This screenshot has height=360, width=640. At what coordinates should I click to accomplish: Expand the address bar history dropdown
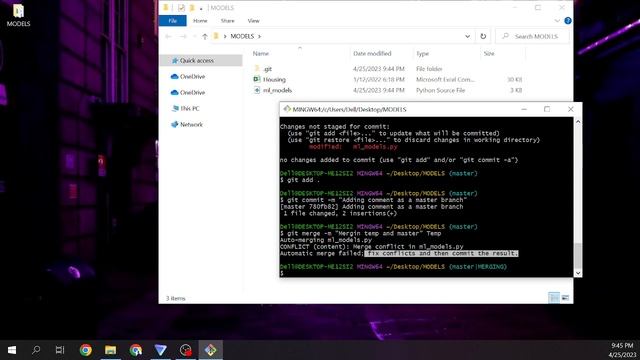pyautogui.click(x=467, y=36)
